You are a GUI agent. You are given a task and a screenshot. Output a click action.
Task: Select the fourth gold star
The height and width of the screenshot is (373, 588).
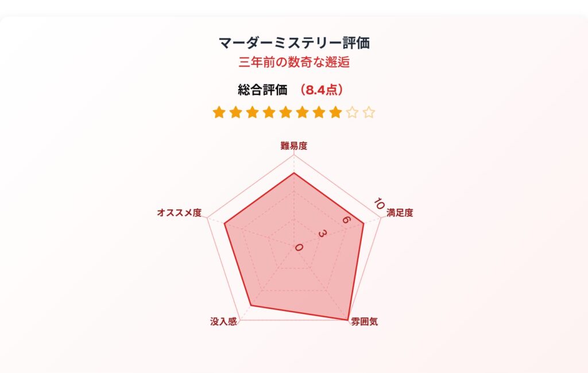click(x=269, y=112)
